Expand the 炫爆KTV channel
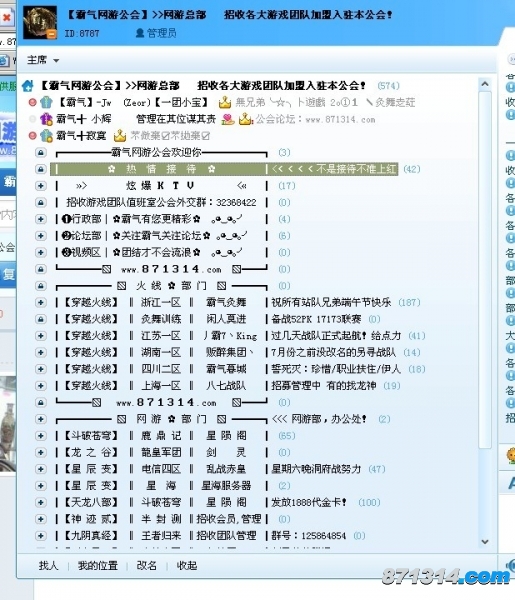The image size is (515, 600). pyautogui.click(x=41, y=186)
